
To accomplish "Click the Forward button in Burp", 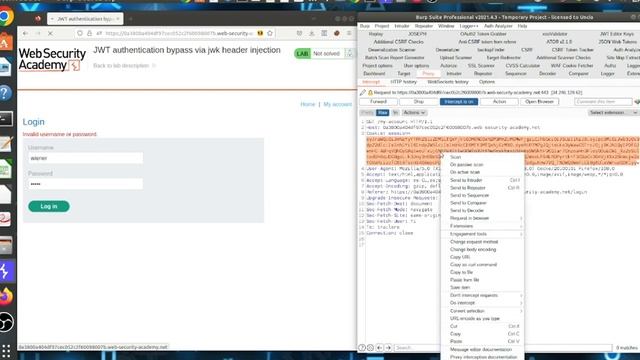I will click(378, 102).
